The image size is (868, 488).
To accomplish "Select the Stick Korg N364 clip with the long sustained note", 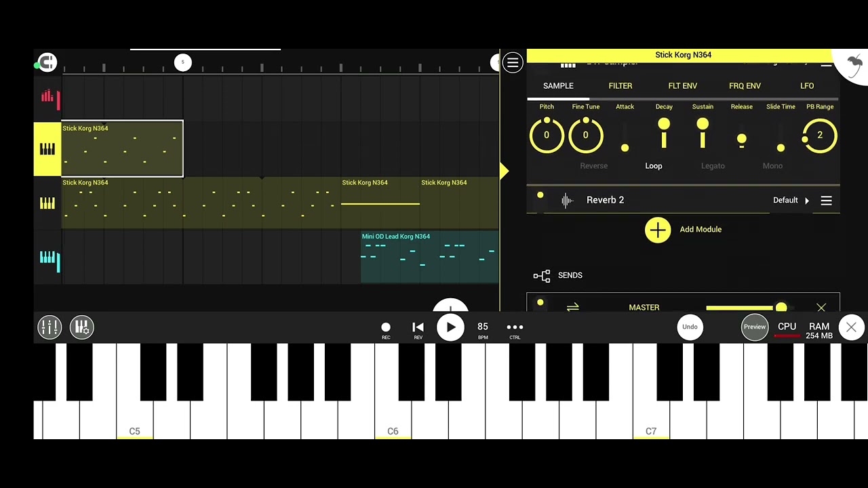I will pyautogui.click(x=380, y=203).
